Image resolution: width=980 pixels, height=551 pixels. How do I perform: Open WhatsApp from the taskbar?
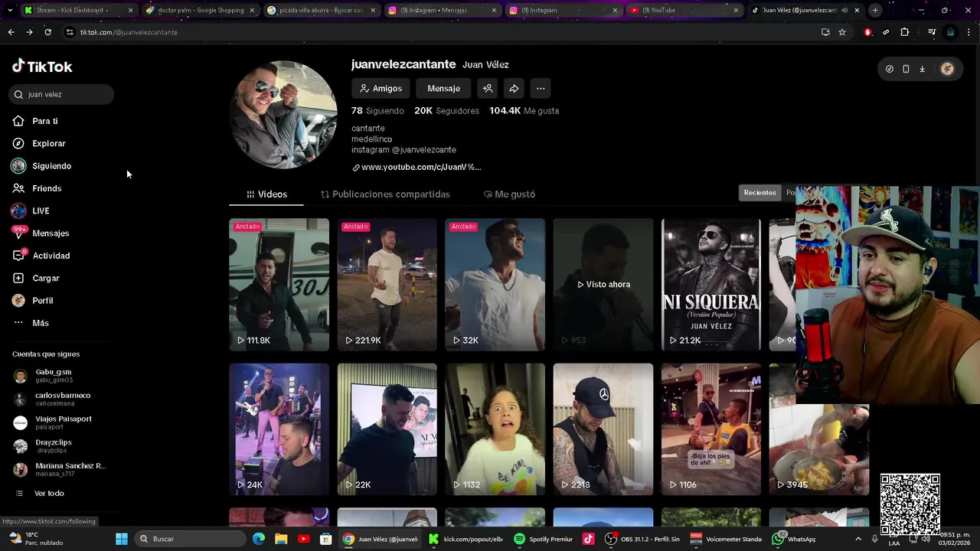click(795, 539)
